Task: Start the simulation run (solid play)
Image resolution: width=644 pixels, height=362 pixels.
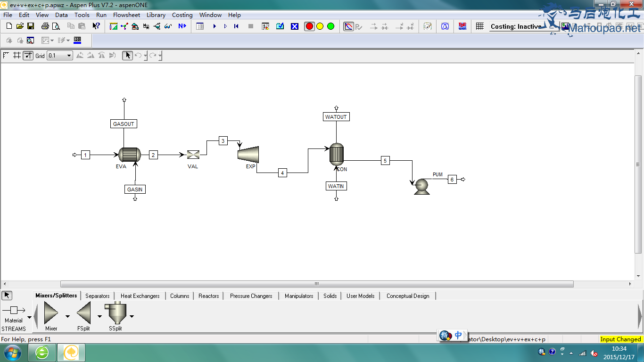Action: coord(215,26)
